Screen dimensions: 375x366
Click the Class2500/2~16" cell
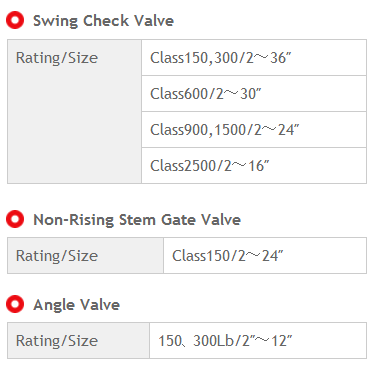pos(254,166)
